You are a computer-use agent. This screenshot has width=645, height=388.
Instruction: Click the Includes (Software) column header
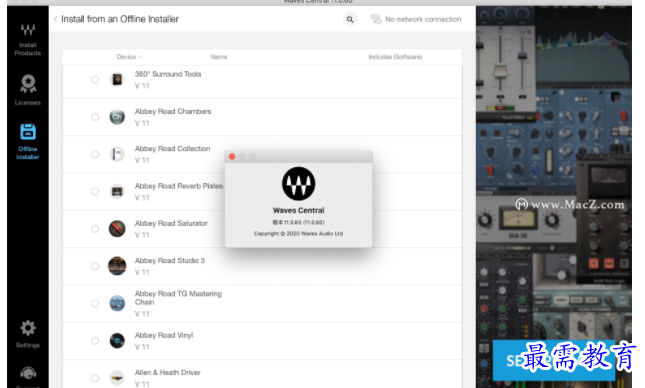pyautogui.click(x=395, y=57)
